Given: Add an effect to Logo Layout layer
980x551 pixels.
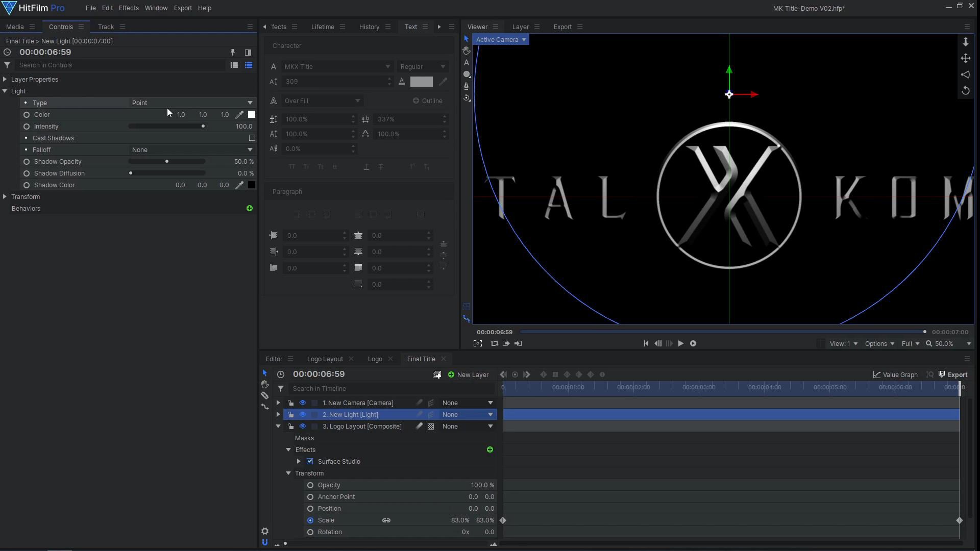Looking at the screenshot, I should [490, 449].
